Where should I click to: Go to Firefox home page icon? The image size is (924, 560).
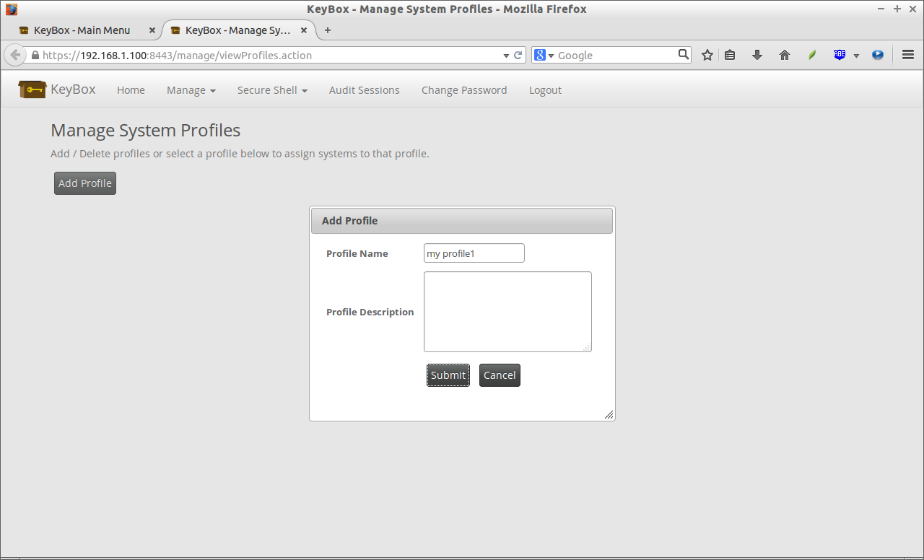point(785,55)
